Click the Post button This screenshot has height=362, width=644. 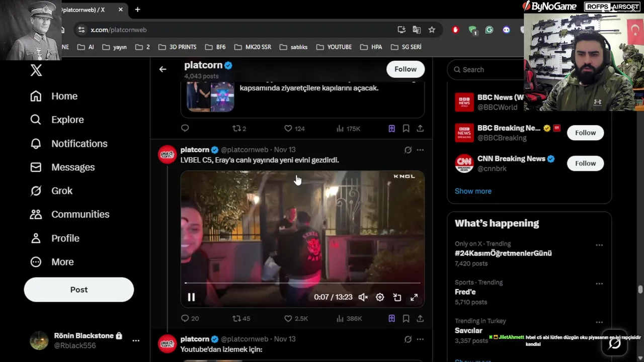coord(79,290)
